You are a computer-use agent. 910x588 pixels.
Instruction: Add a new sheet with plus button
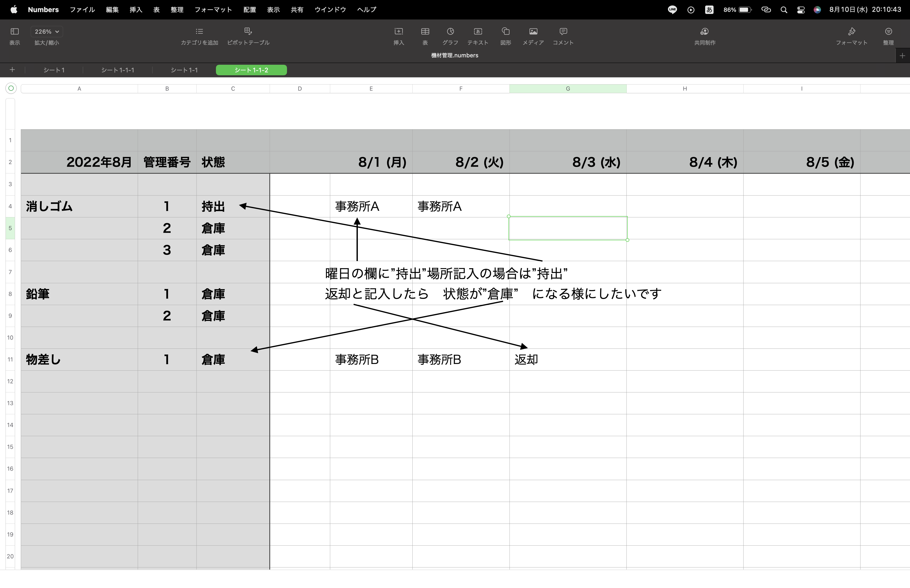[x=12, y=70]
